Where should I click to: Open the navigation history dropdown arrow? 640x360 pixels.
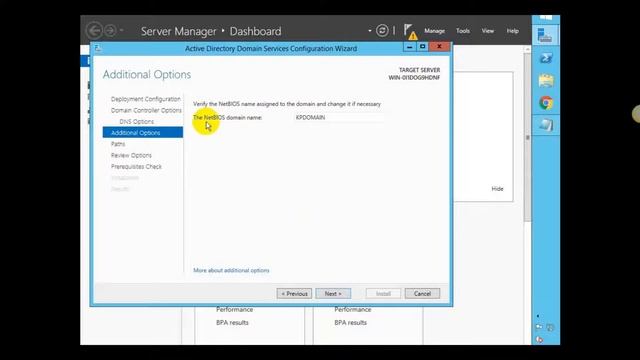pyautogui.click(x=122, y=31)
